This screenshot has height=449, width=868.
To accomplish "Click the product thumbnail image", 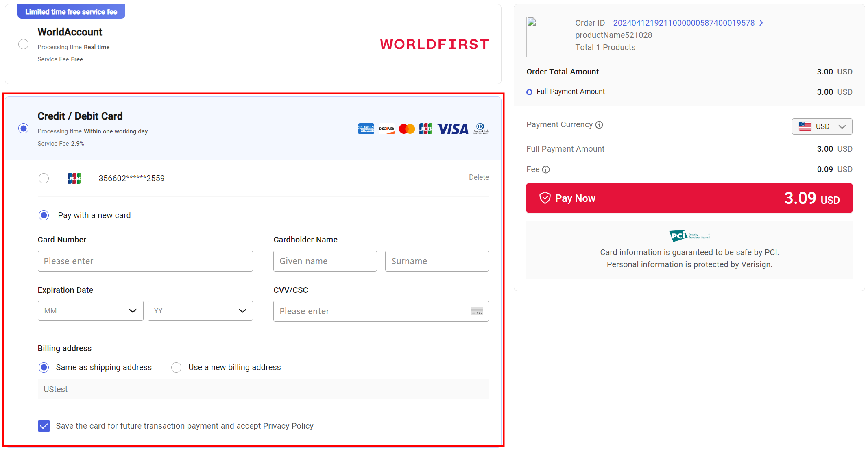I will (546, 37).
